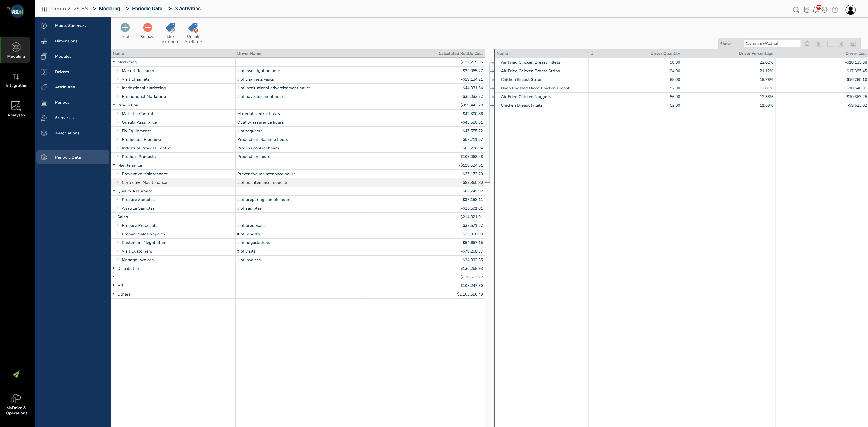This screenshot has width=868, height=427.
Task: Open the Modeling cube section
Action: click(16, 50)
